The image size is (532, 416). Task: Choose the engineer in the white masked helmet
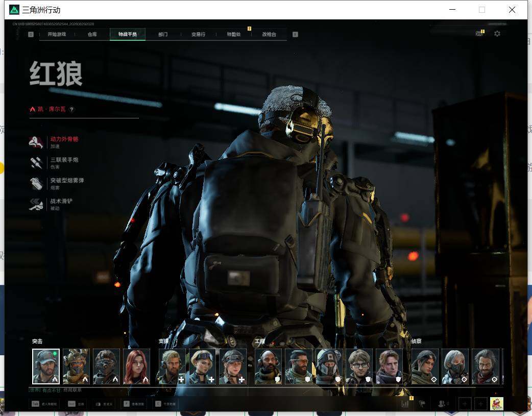(x=329, y=366)
